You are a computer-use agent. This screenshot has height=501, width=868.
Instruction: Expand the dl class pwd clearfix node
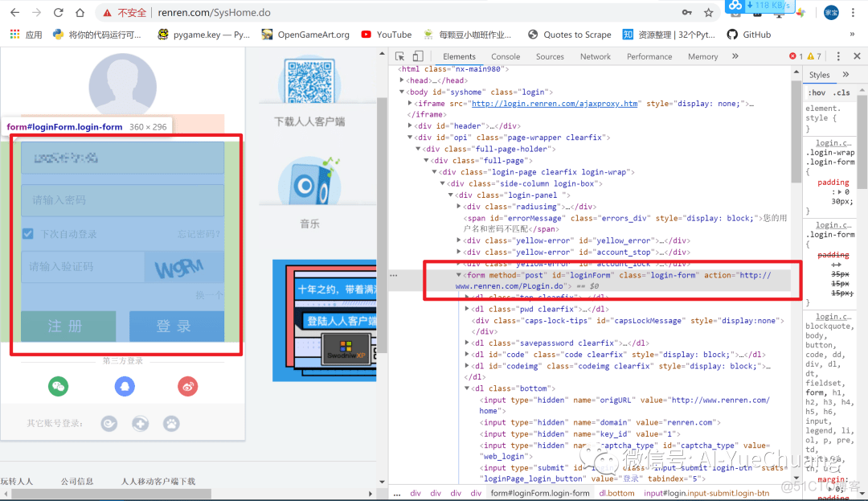coord(467,309)
